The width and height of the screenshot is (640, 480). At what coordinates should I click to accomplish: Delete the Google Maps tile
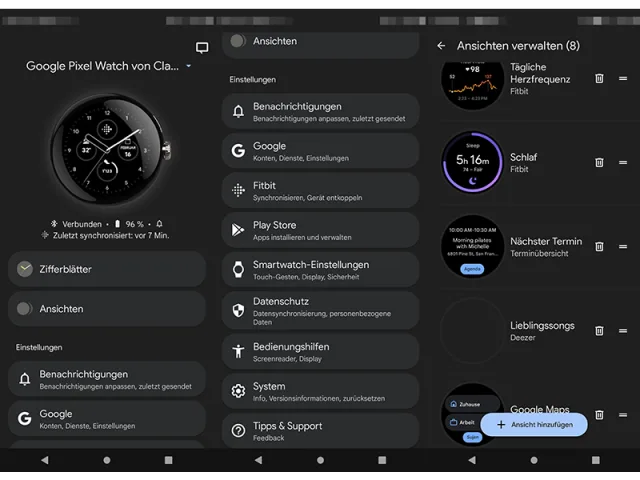(x=599, y=415)
